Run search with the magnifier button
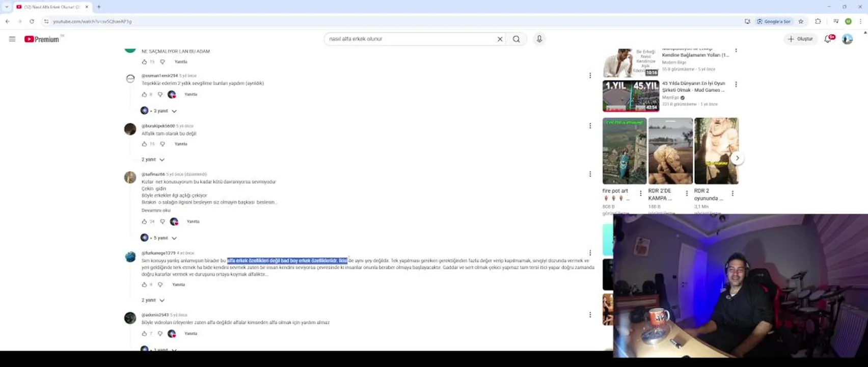 (517, 39)
